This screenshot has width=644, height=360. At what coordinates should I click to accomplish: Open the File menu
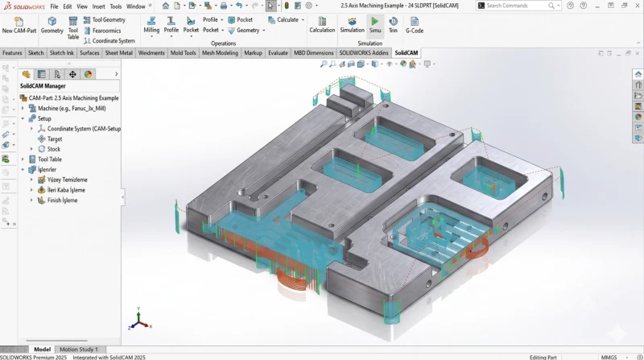54,6
